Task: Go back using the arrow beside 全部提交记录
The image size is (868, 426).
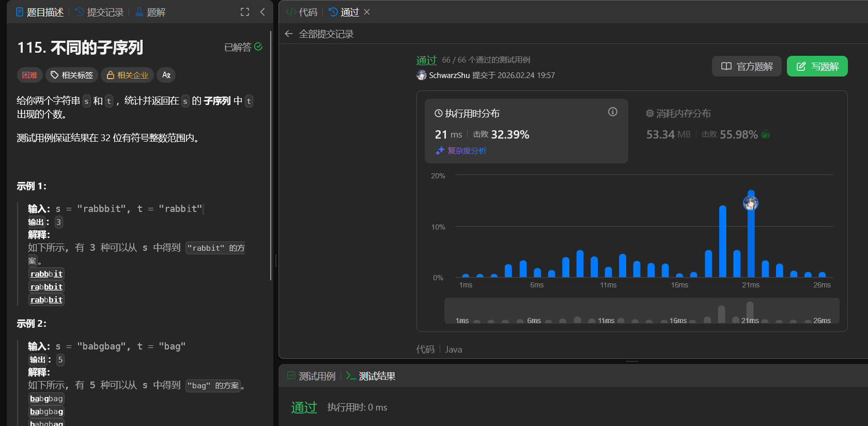Action: coord(289,34)
